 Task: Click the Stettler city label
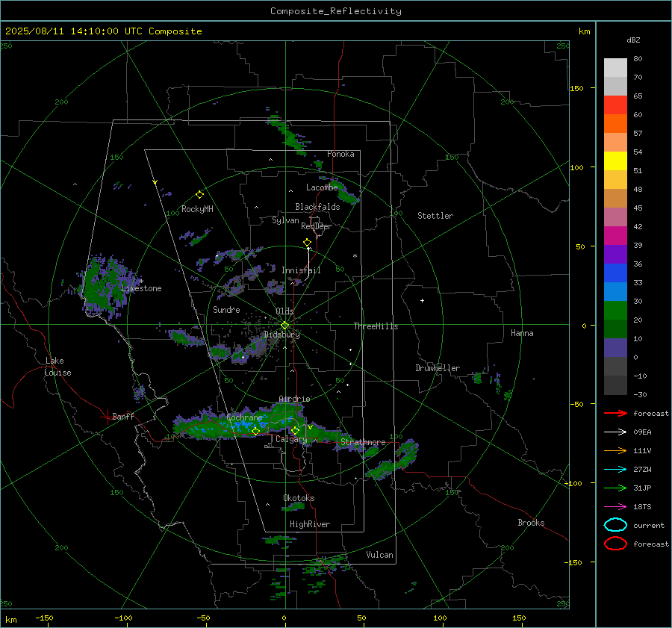(435, 216)
